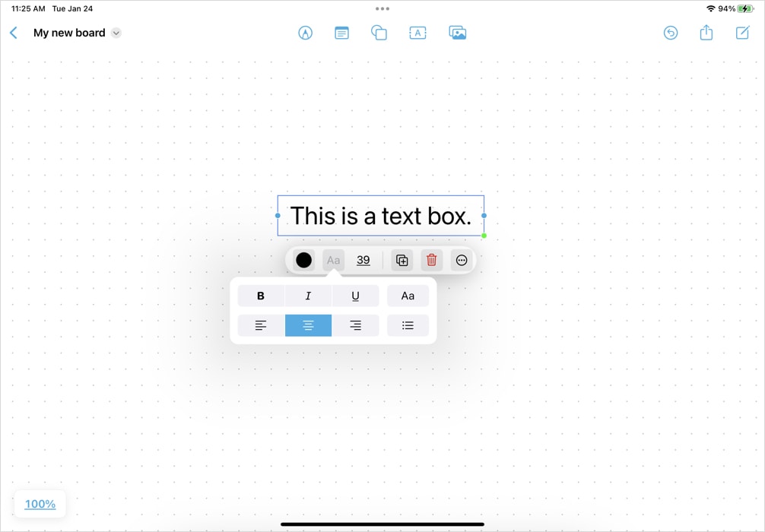Toggle underline formatting
This screenshot has width=765, height=532.
tap(355, 295)
